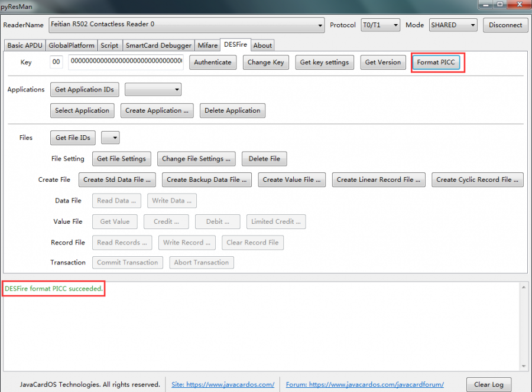Open the SmartCard Debugger tab

[158, 45]
